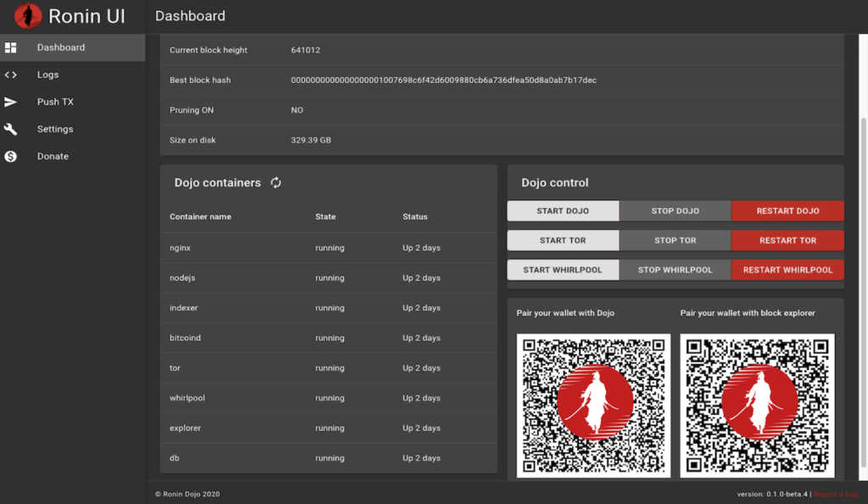The image size is (868, 504).
Task: Click the block height value 641012
Action: tap(305, 50)
